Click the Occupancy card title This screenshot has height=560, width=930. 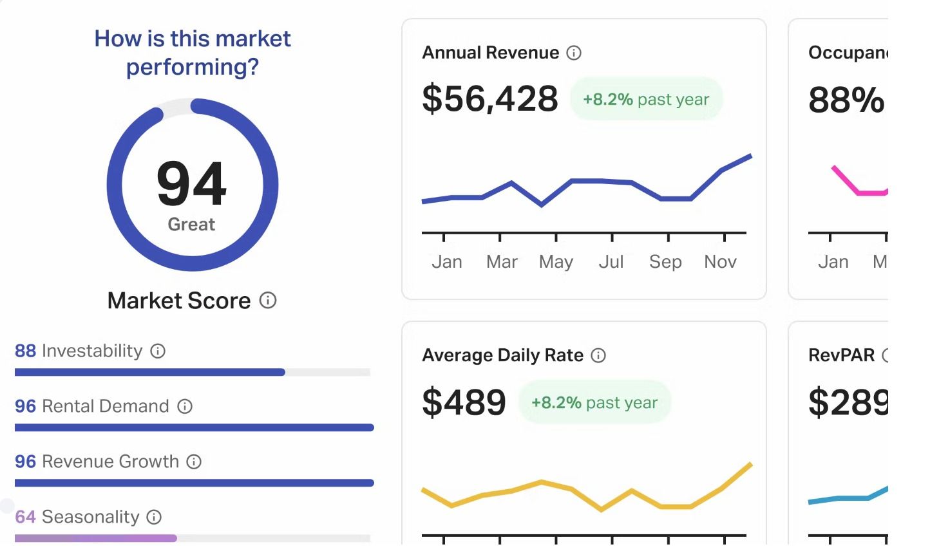click(x=848, y=53)
